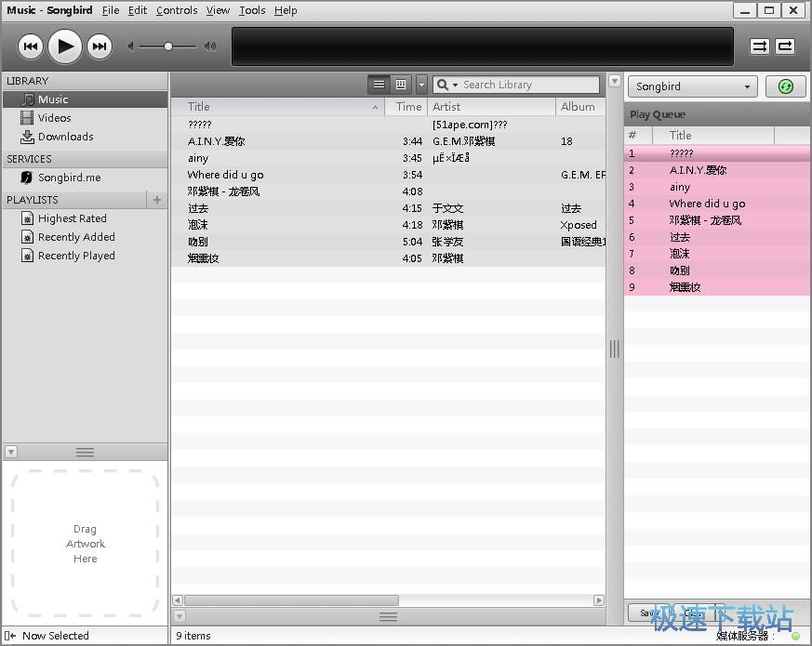Click horizontal scrollbar left arrow

[x=178, y=600]
